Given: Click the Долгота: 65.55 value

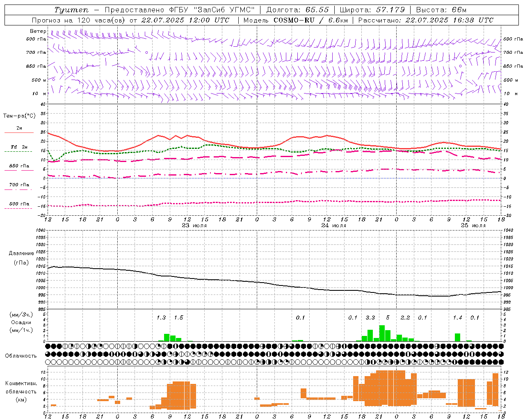Looking at the screenshot, I should coord(298,10).
